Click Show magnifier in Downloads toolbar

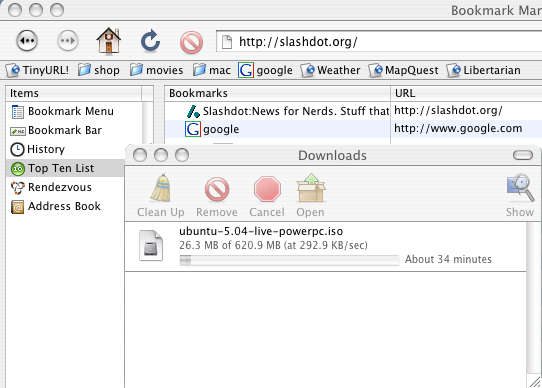tap(520, 196)
